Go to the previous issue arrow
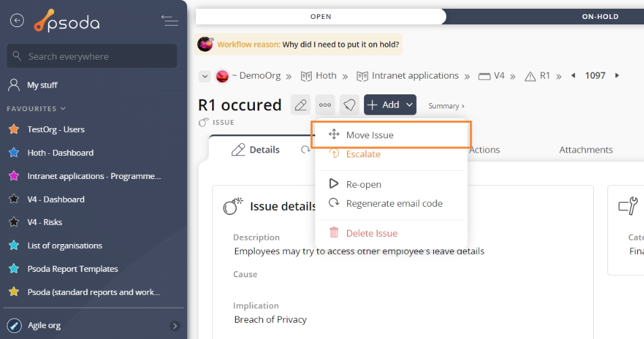644x339 pixels. pyautogui.click(x=573, y=76)
